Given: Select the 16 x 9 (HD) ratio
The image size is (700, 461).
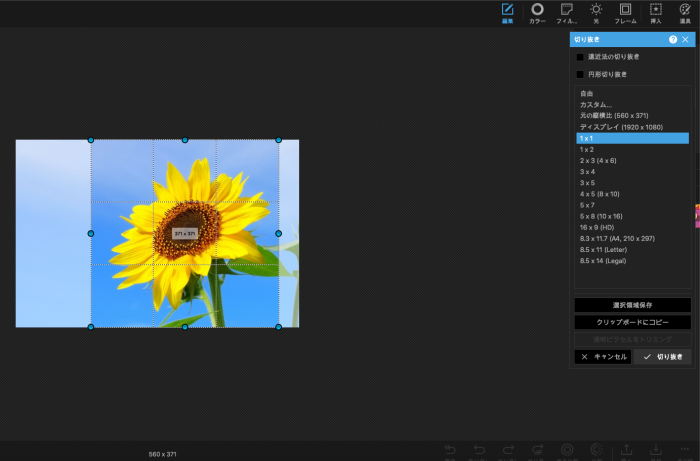Looking at the screenshot, I should 595,227.
